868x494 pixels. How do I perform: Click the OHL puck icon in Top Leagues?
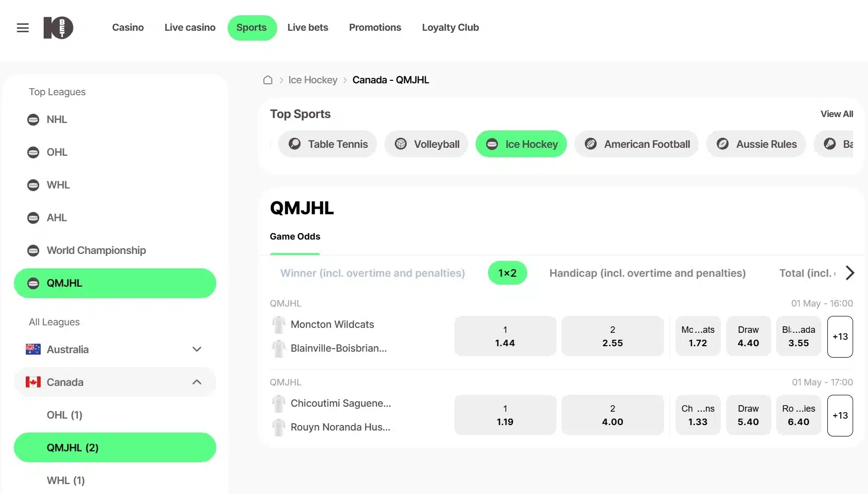33,152
